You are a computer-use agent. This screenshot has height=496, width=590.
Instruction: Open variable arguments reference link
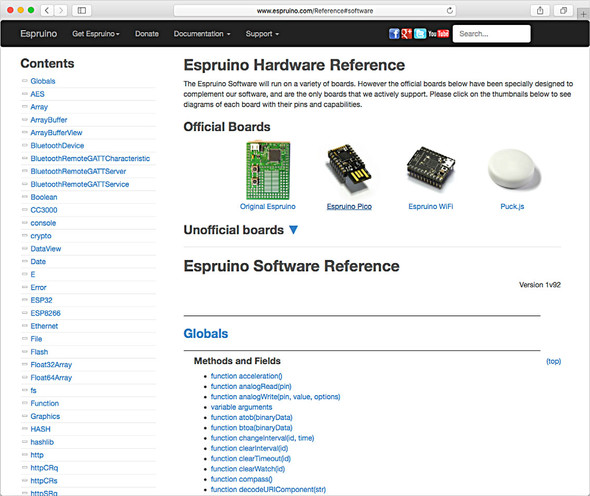[241, 407]
